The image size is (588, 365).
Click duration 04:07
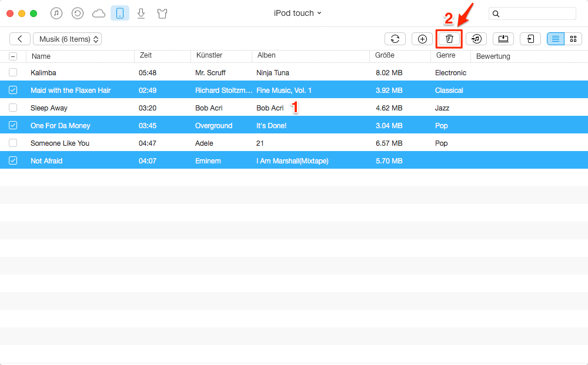[x=148, y=161]
